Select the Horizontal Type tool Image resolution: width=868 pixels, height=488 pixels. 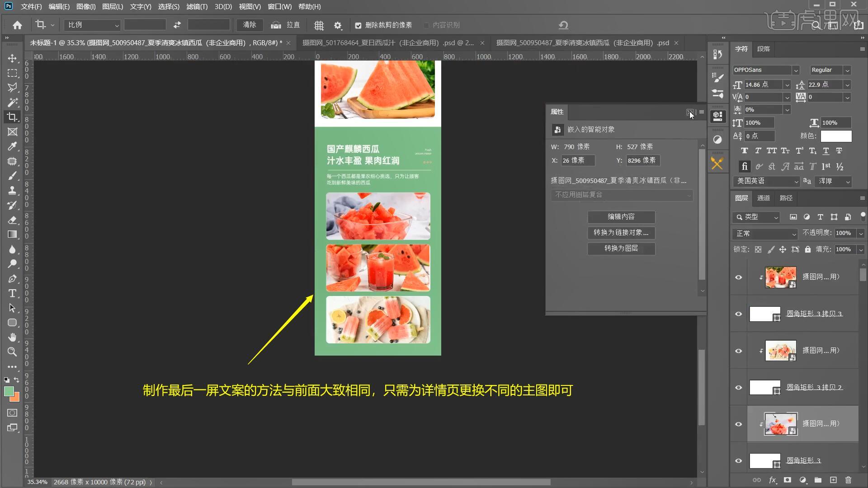coord(12,293)
